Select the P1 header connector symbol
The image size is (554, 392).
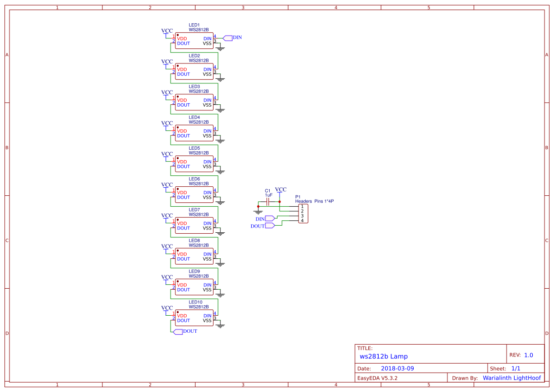coord(302,213)
